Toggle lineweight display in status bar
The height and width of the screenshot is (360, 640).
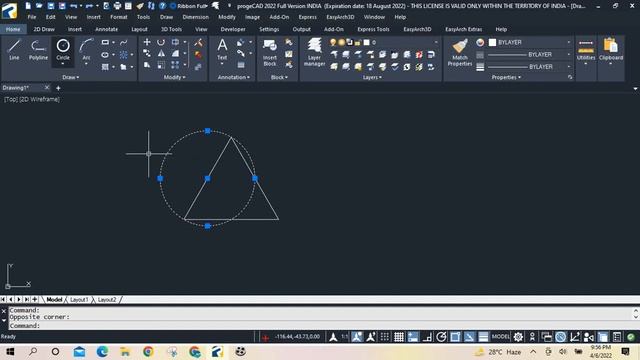(x=483, y=337)
